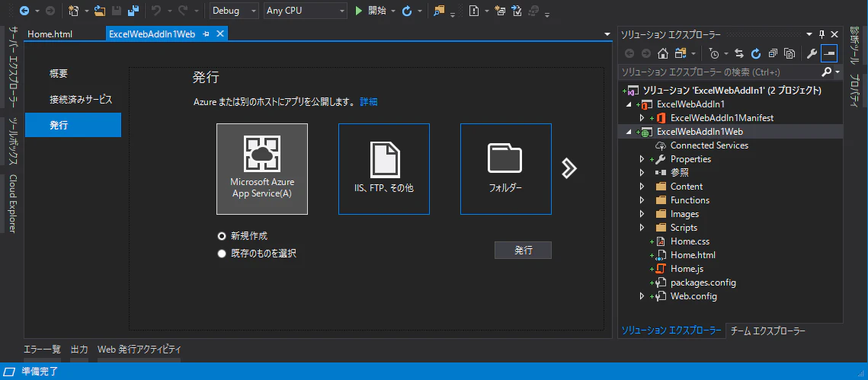Open the Any CPU platform dropdown
Screen dimensions: 868x380
(305, 11)
